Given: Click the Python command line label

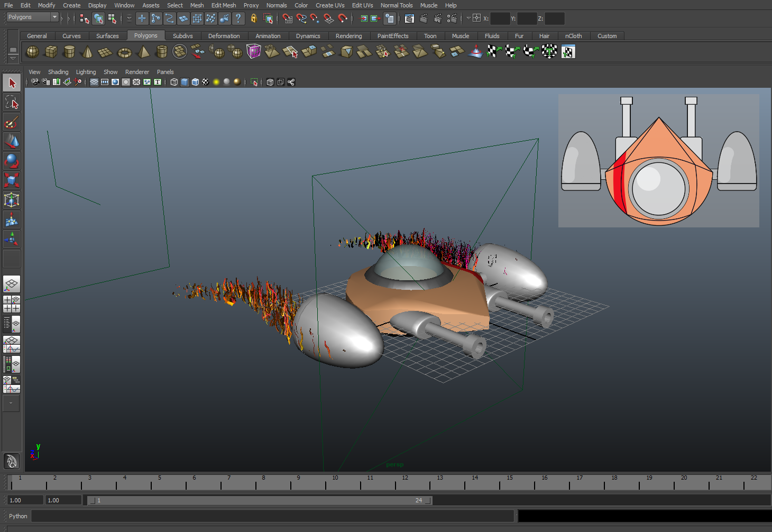Looking at the screenshot, I should (18, 516).
